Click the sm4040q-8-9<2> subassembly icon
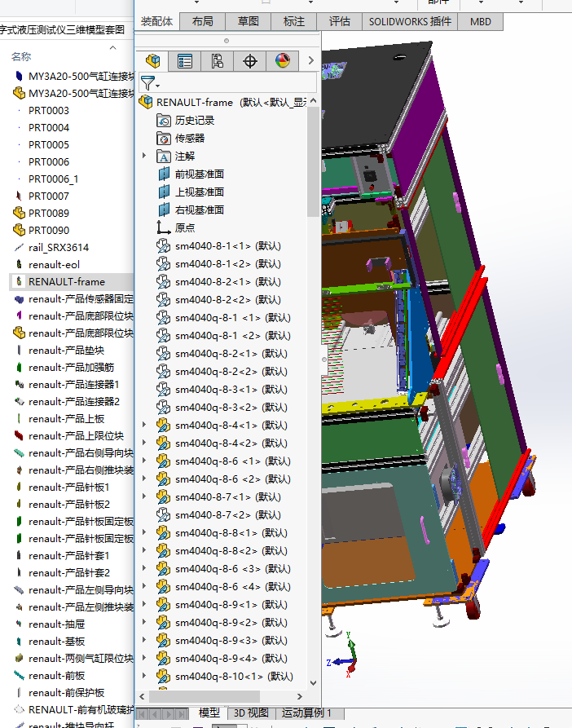This screenshot has width=572, height=728. point(163,622)
